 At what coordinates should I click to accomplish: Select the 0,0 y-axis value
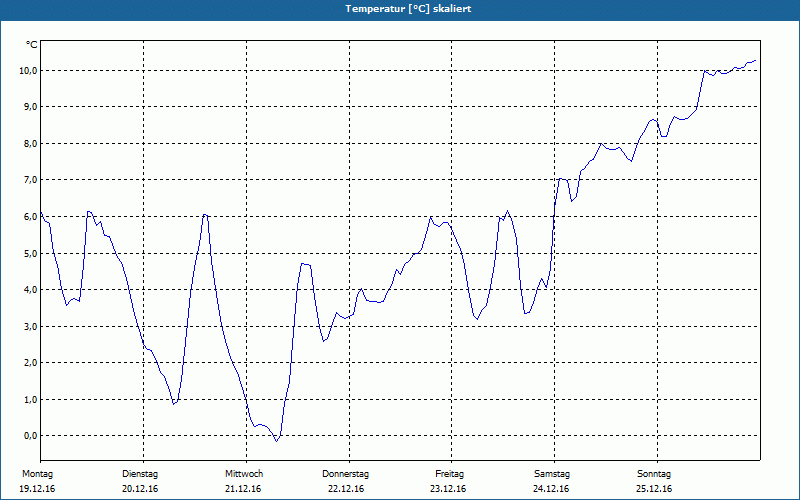(x=30, y=435)
